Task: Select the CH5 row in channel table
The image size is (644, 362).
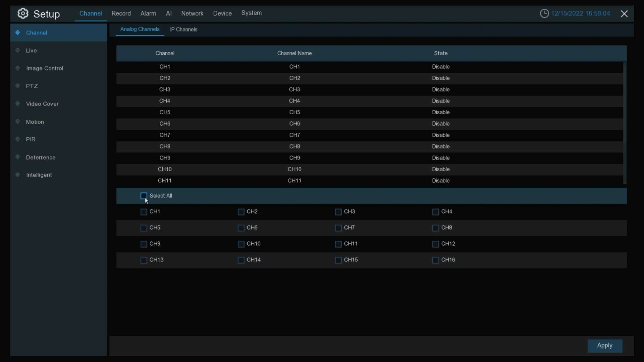Action: click(294, 112)
